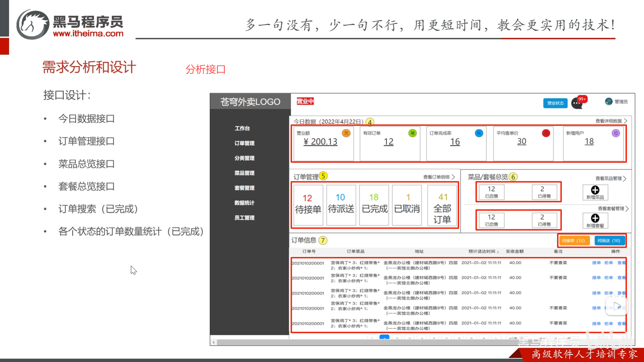
Task: Click the blue percent 订单完成率 icon
Action: [479, 133]
